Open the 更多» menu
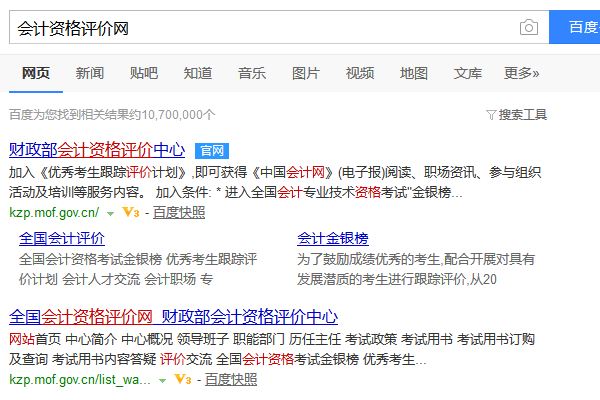 (521, 73)
